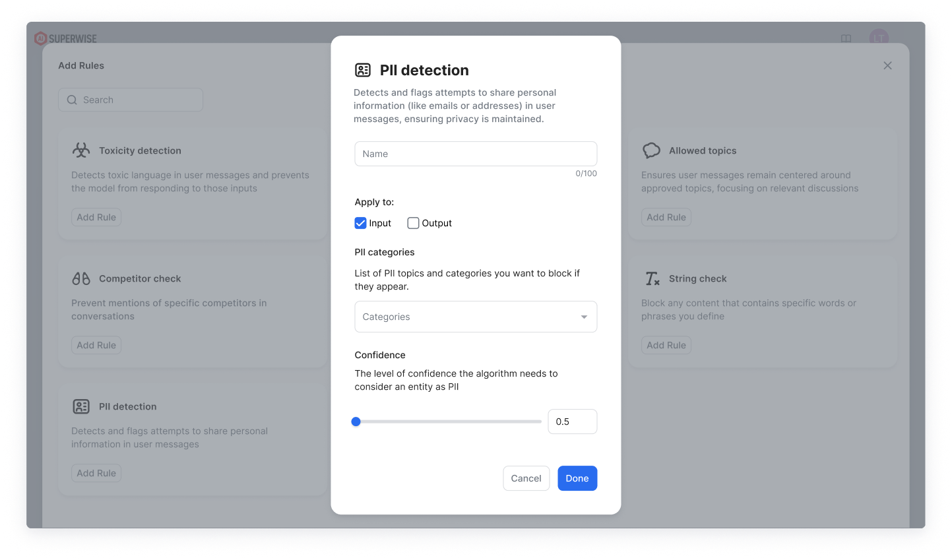Click the PII detection card icon in rules list
This screenshot has width=952, height=560.
pos(81,406)
